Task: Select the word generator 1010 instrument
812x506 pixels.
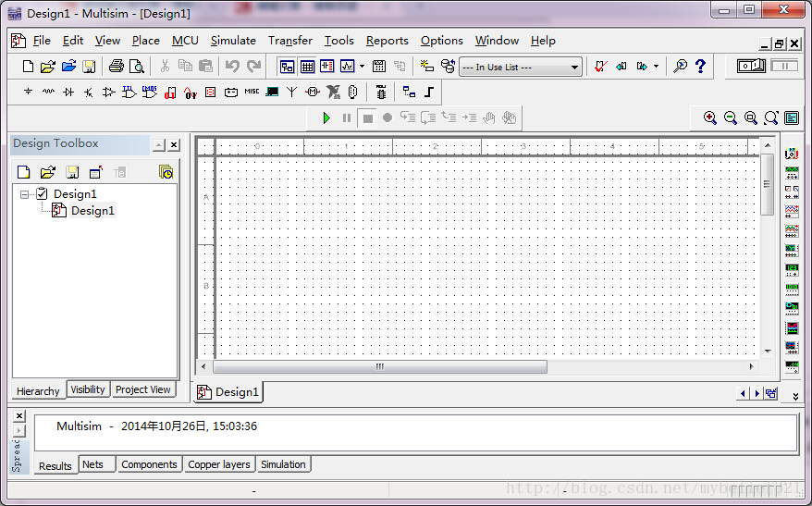Action: click(792, 289)
